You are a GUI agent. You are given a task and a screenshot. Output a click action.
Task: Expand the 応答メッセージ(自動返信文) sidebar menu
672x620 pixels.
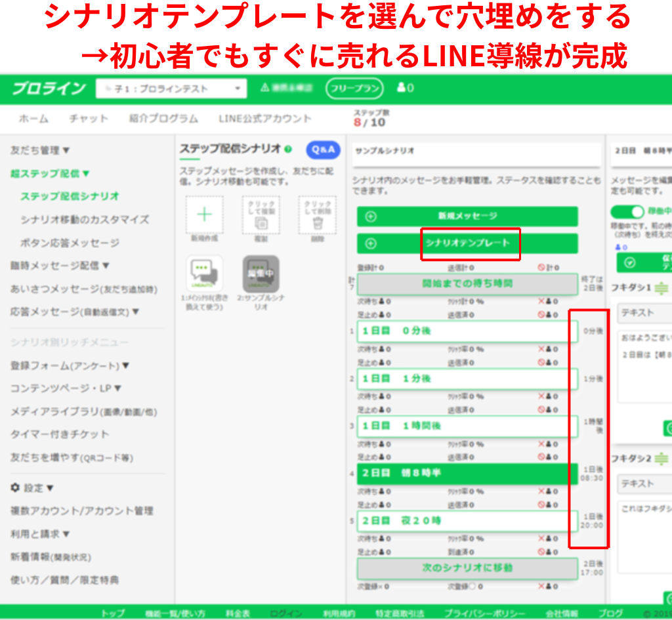tap(75, 312)
